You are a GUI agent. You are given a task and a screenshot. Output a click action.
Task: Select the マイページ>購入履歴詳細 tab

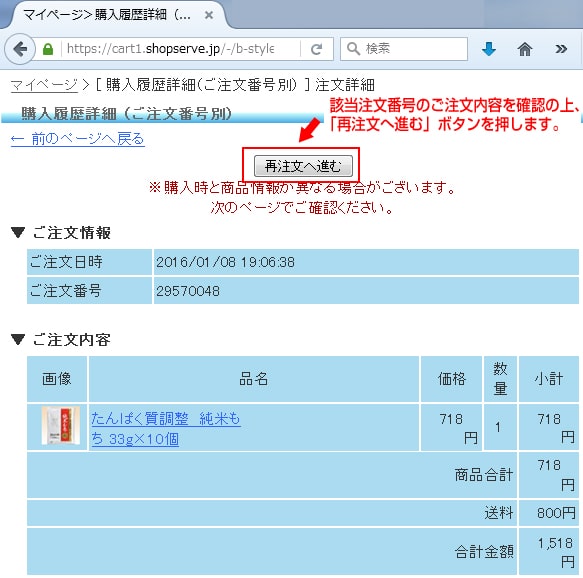tap(113, 15)
